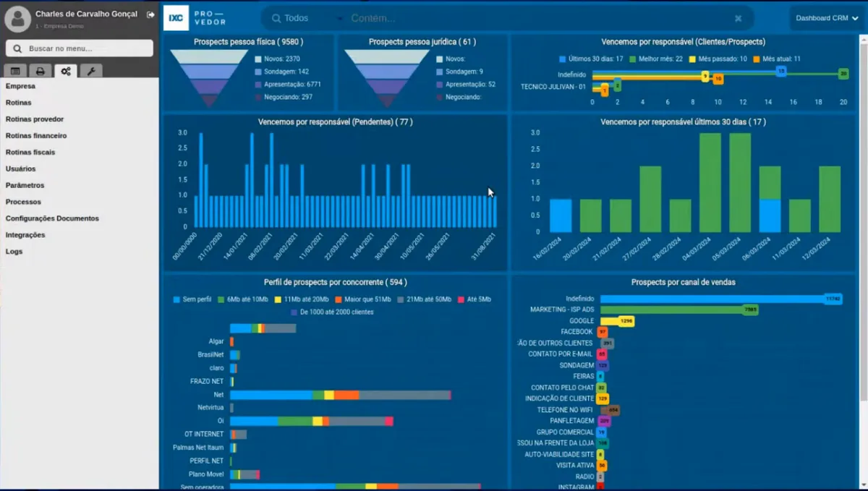Toggle the Apresentação: 6771 funnel legend
The width and height of the screenshot is (868, 491).
[288, 85]
